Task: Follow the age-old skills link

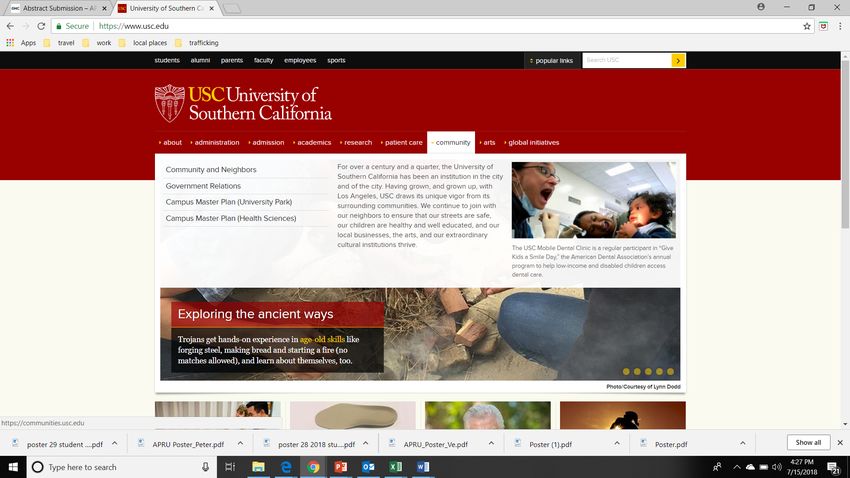Action: (322, 339)
